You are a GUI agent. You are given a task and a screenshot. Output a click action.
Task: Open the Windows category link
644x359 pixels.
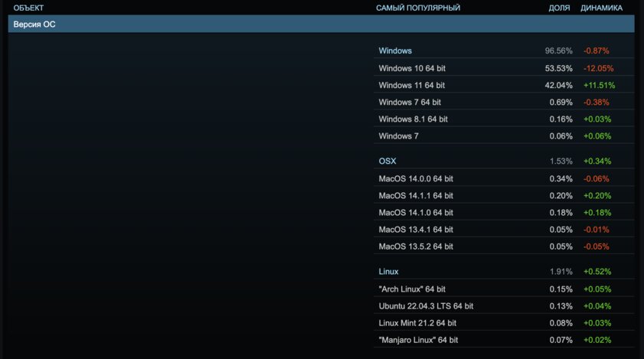395,51
